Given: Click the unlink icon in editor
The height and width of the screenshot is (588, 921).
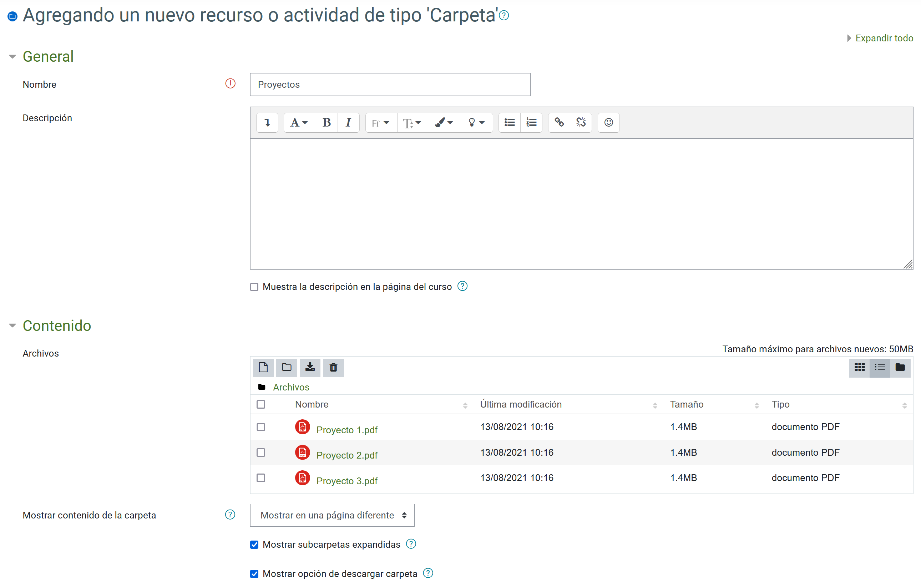Looking at the screenshot, I should [581, 122].
